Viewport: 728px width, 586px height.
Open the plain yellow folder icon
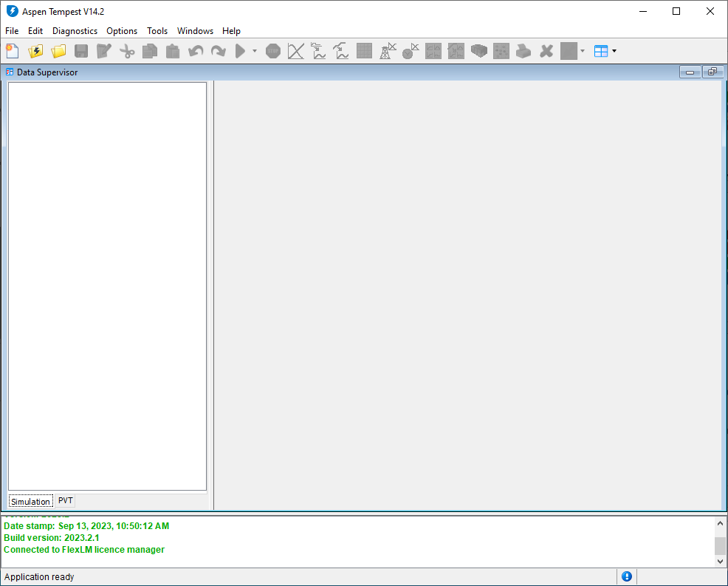coord(58,51)
